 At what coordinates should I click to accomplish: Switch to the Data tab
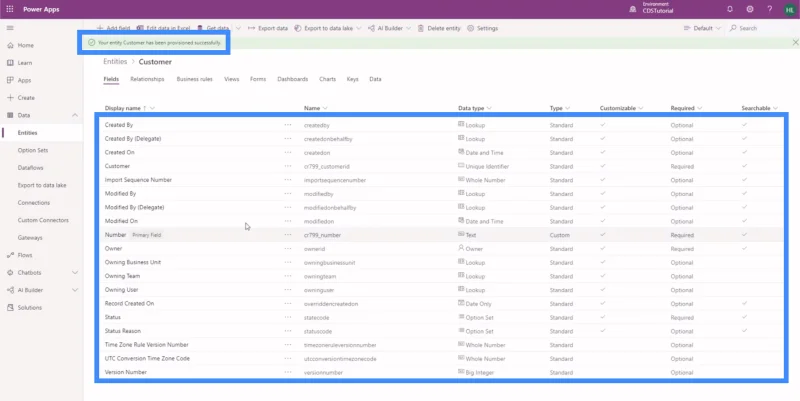pos(375,79)
